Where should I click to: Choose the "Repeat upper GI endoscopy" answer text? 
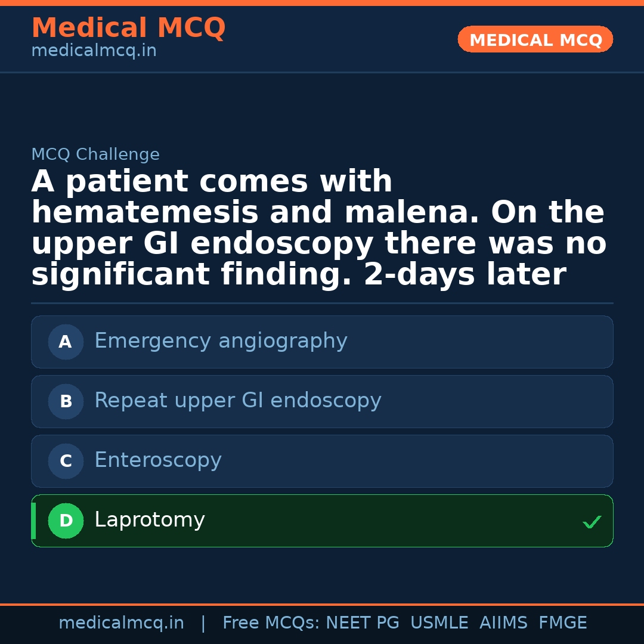[x=237, y=401]
